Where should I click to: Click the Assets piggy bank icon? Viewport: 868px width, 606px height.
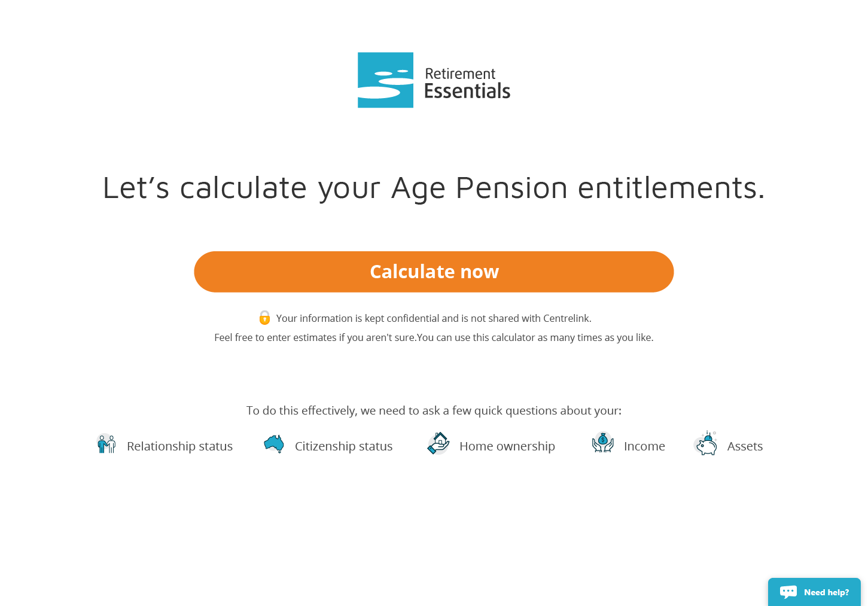pos(706,443)
